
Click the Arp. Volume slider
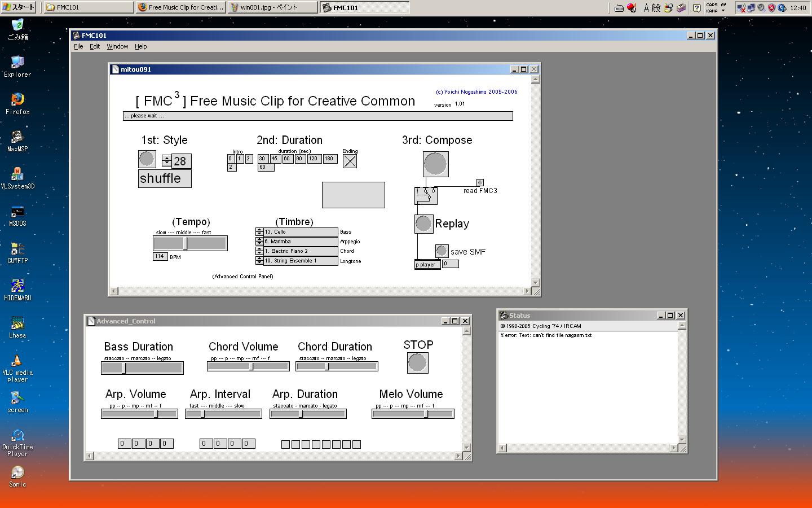pyautogui.click(x=139, y=414)
